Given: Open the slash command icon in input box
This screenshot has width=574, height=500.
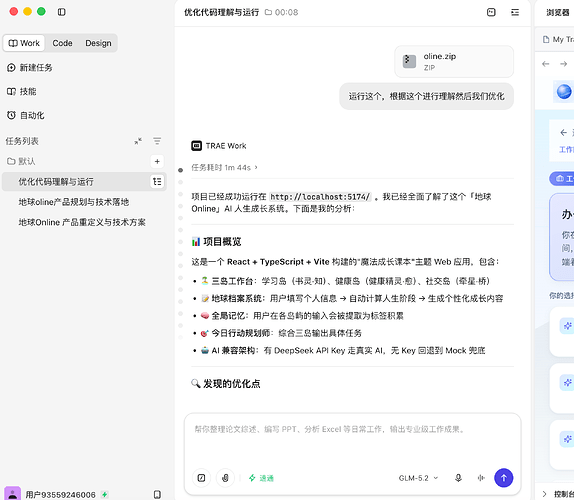Looking at the screenshot, I should pyautogui.click(x=201, y=478).
